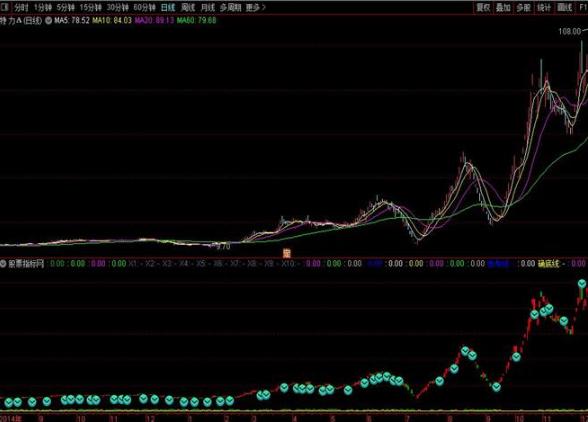The image size is (588, 422).
Task: Select the 5分钟 period tab
Action: [66, 7]
